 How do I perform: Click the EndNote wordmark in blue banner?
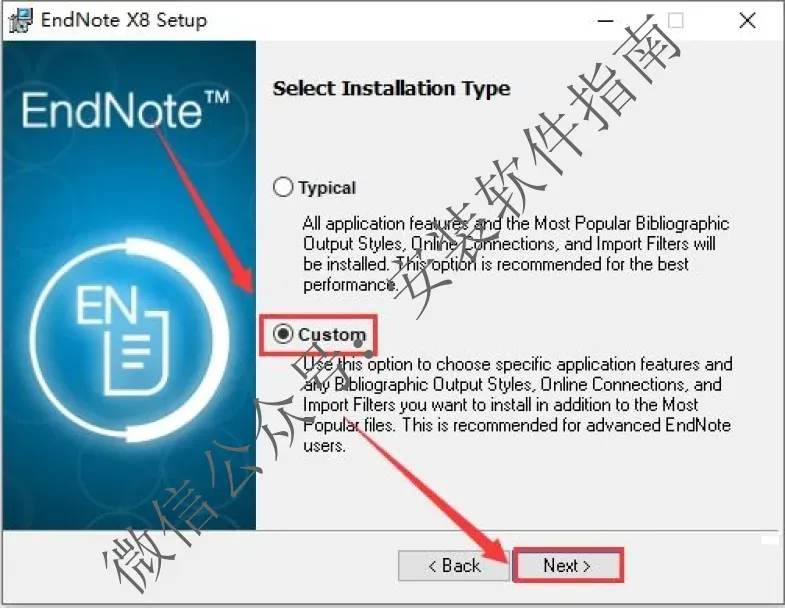pyautogui.click(x=112, y=110)
